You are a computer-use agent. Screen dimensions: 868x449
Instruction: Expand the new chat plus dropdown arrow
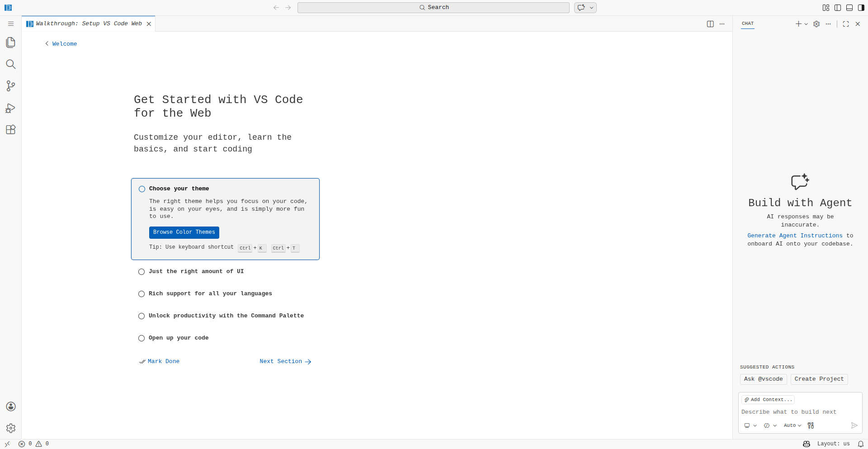click(806, 24)
